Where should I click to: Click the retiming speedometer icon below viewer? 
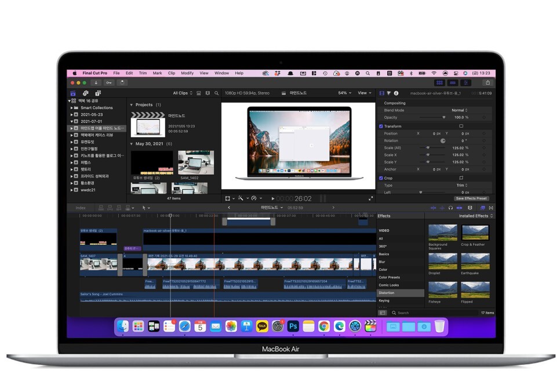(x=254, y=198)
